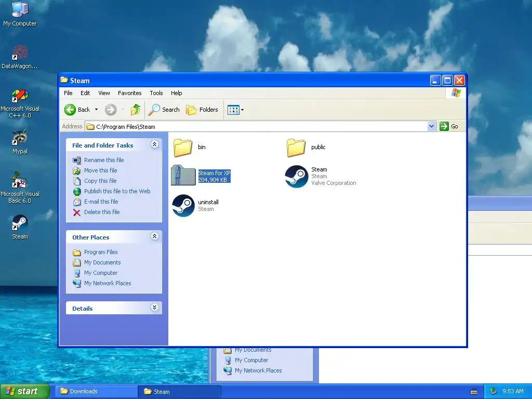Click My Network Places in background window

[x=258, y=370]
